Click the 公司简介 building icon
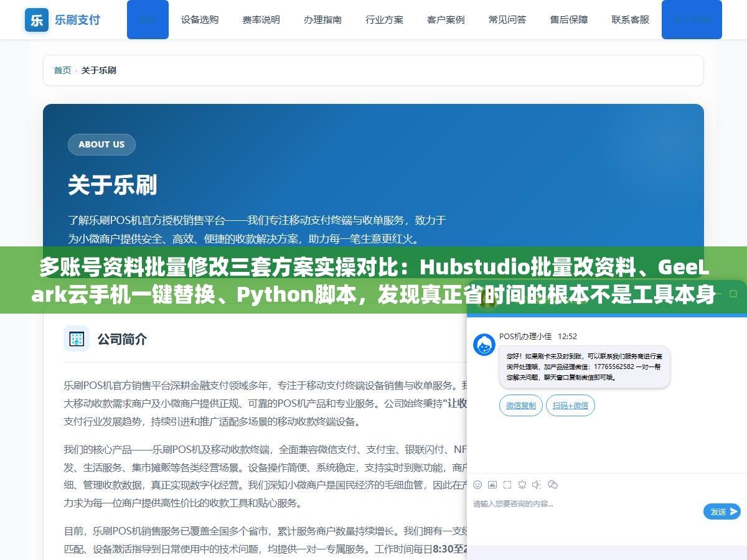The image size is (747, 560). tap(77, 338)
